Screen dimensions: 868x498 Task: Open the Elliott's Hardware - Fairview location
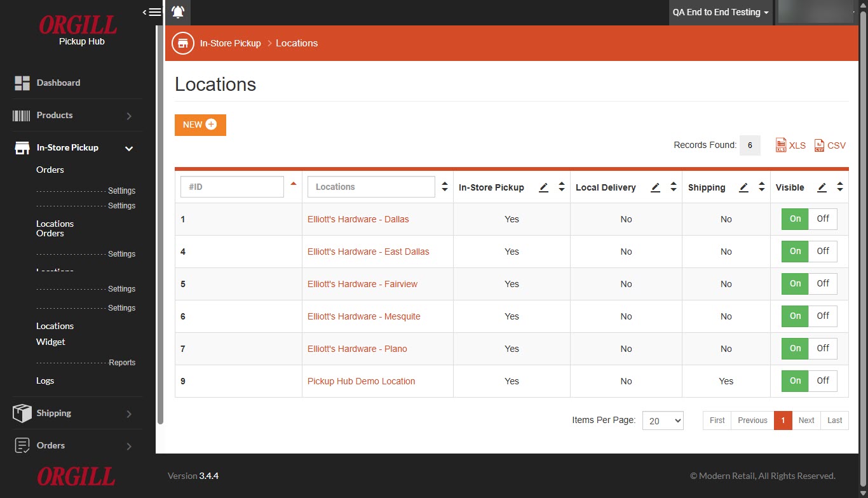363,284
